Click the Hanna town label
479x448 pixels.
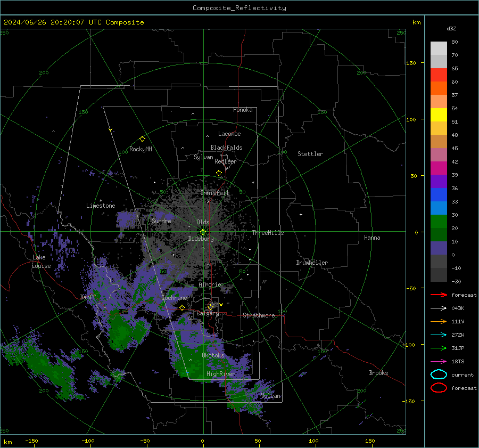[x=372, y=238]
